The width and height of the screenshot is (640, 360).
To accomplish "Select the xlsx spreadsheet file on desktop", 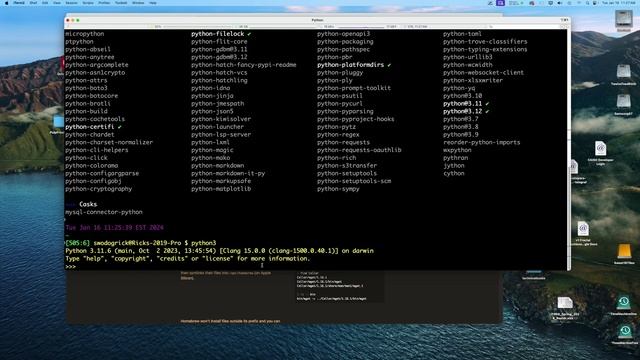I will point(565,303).
